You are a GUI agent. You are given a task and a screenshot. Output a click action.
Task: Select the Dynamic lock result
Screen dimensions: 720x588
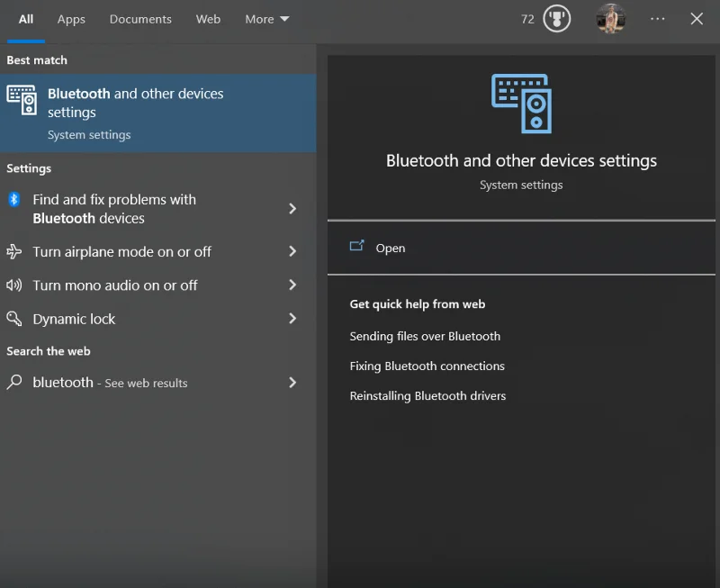coord(158,319)
